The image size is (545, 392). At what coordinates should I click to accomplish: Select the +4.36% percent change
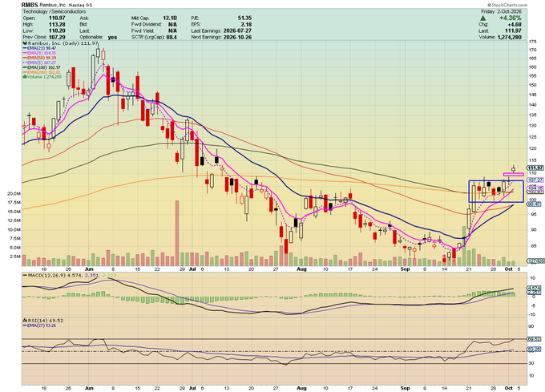tap(511, 18)
